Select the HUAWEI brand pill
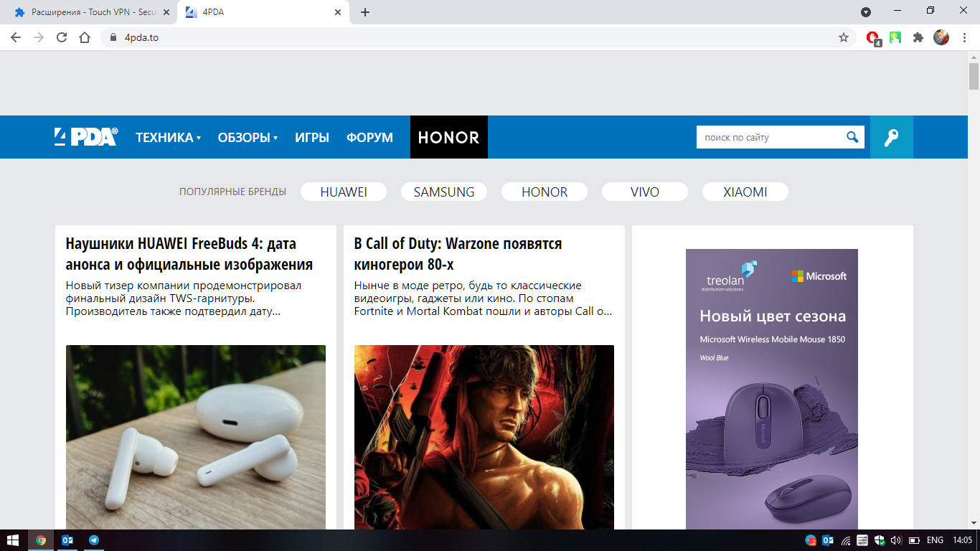The width and height of the screenshot is (980, 551). pyautogui.click(x=344, y=192)
